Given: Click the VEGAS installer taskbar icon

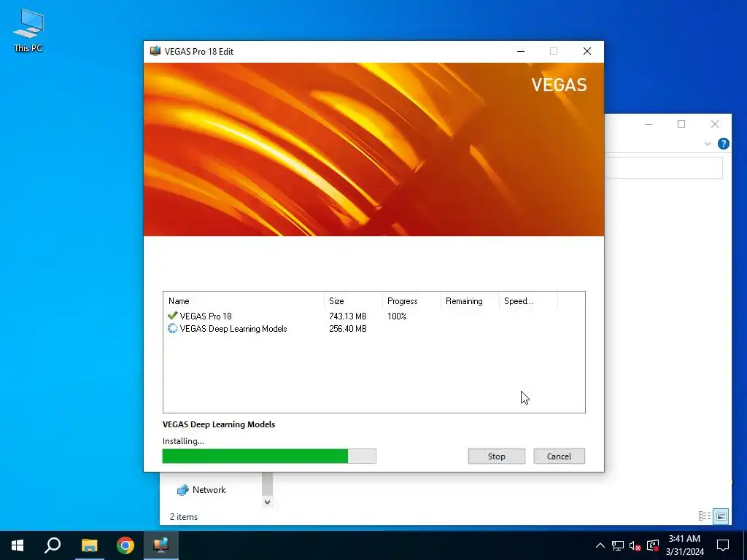Looking at the screenshot, I should 161,545.
